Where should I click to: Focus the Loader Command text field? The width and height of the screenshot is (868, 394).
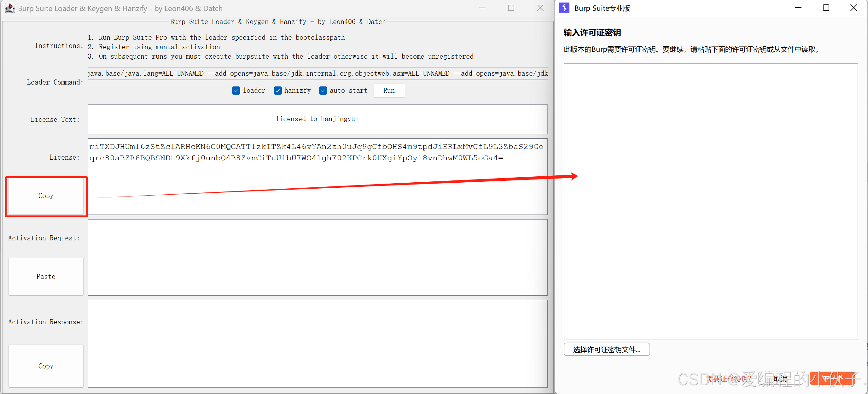pyautogui.click(x=317, y=74)
